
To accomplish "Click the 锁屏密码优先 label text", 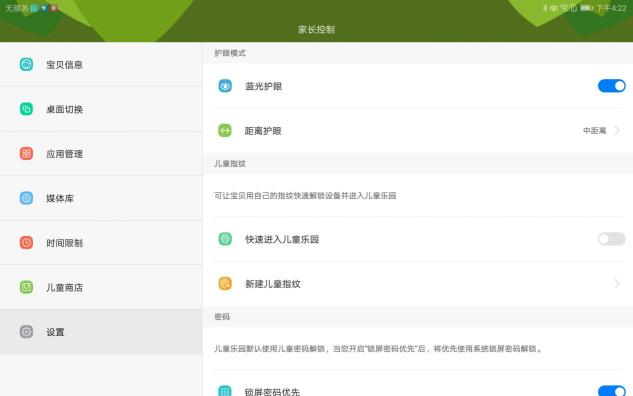I will click(x=272, y=392).
